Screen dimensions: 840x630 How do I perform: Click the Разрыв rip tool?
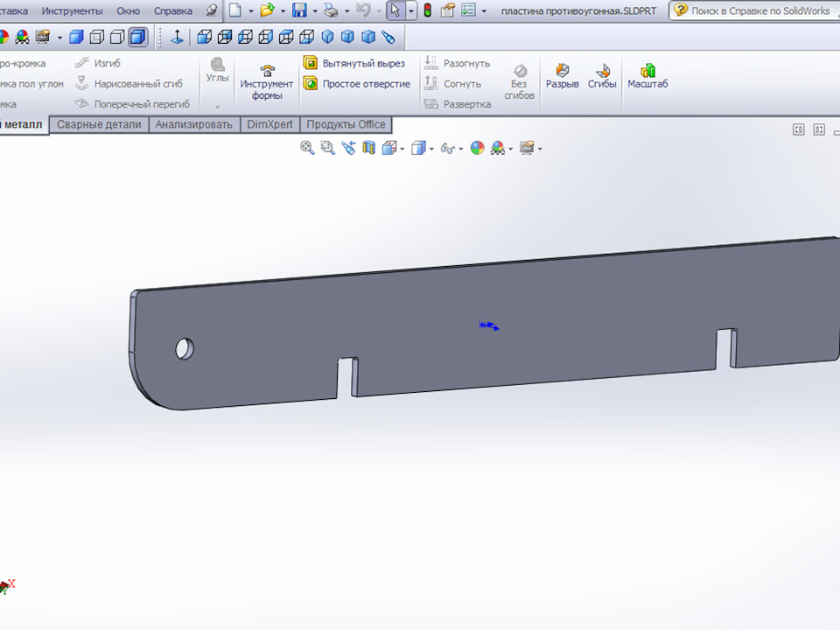tap(562, 76)
